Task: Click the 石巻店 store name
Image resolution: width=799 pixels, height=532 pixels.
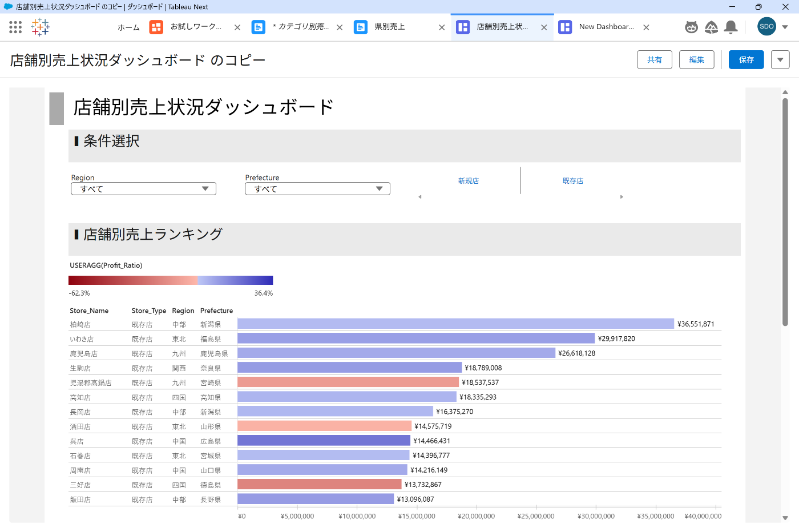Action: pyautogui.click(x=80, y=456)
